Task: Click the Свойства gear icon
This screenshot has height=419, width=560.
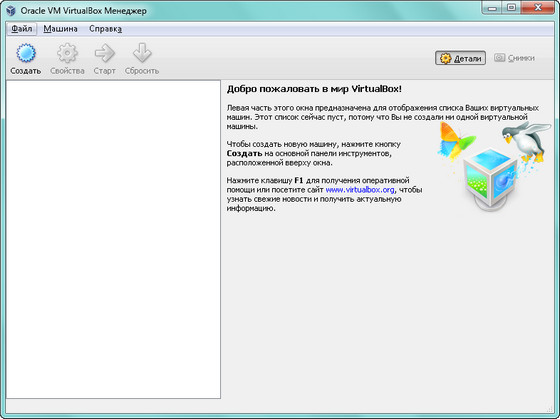Action: click(x=67, y=53)
